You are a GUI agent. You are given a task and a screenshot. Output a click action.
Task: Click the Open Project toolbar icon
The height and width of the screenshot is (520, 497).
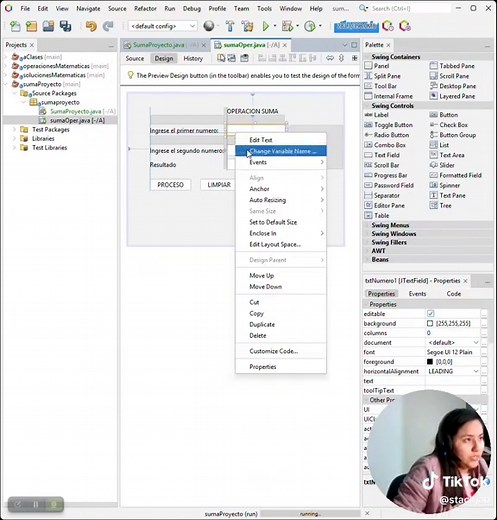click(x=48, y=26)
